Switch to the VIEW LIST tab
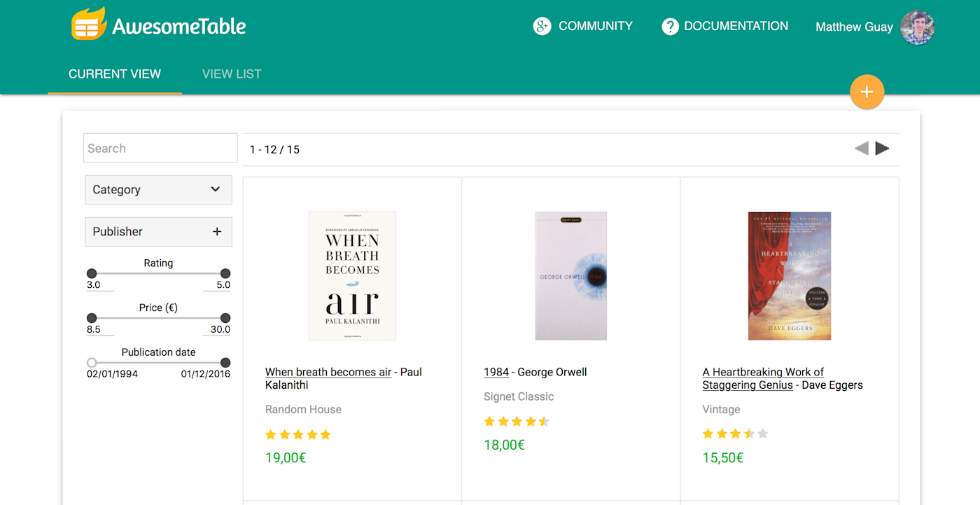 [x=232, y=74]
